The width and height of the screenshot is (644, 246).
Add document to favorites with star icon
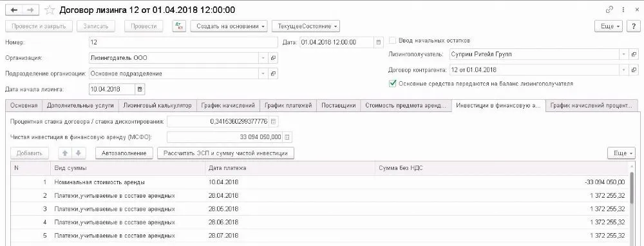pos(50,10)
